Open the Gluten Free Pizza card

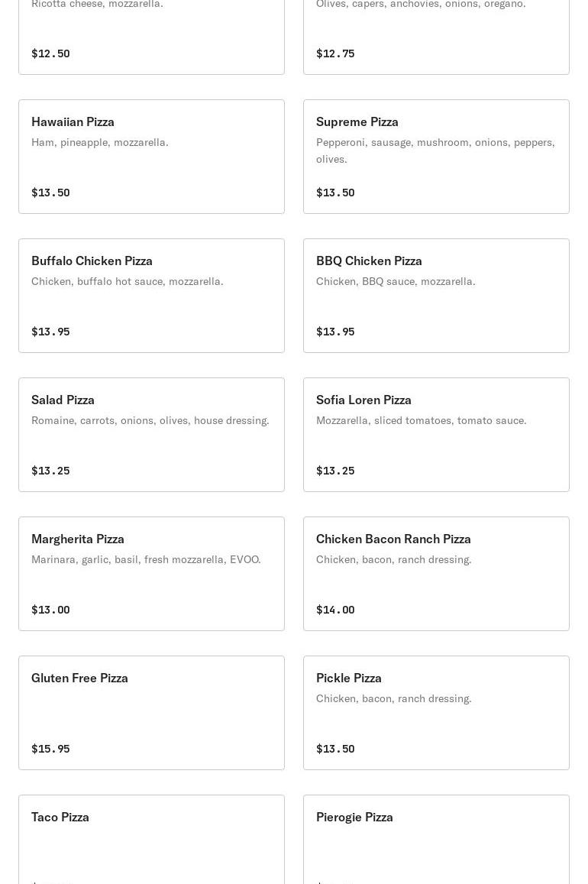pyautogui.click(x=151, y=713)
